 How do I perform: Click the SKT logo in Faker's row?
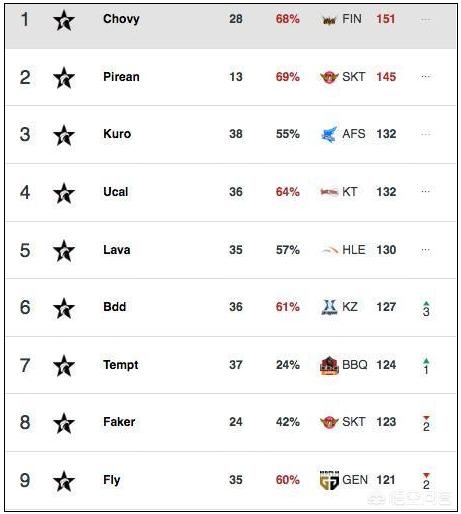329,422
